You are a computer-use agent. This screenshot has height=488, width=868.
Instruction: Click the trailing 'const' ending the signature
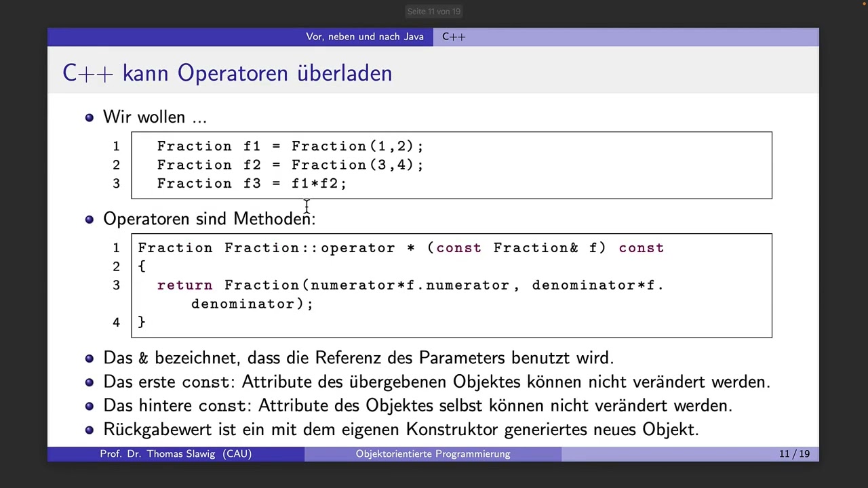[x=641, y=248]
